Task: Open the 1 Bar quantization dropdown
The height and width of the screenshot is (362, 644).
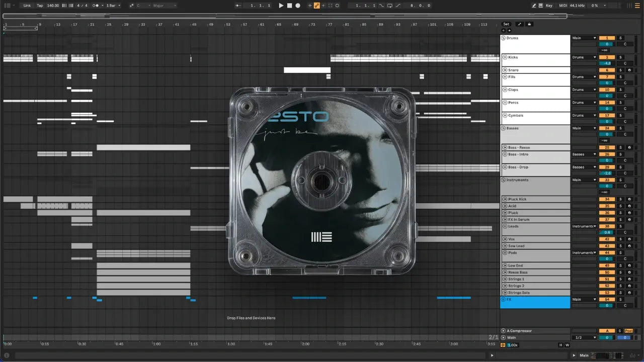Action: coord(113,6)
